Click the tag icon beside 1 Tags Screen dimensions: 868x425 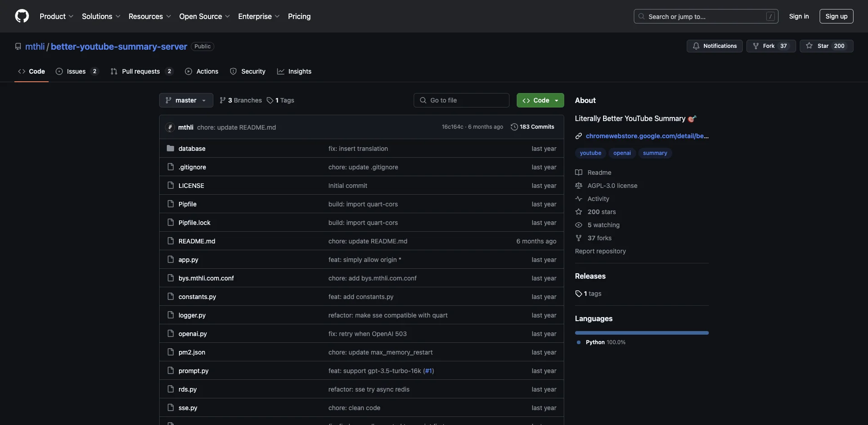click(x=270, y=100)
